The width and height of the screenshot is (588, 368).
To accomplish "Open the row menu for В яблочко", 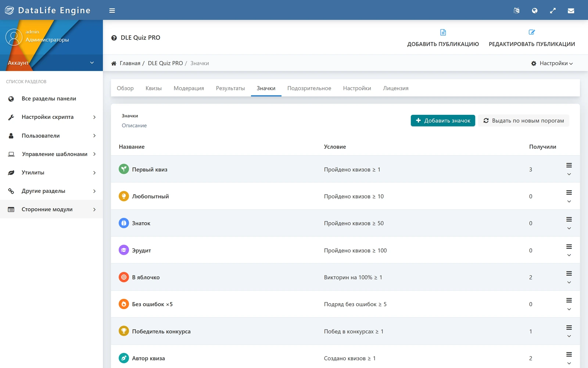I will (x=569, y=277).
